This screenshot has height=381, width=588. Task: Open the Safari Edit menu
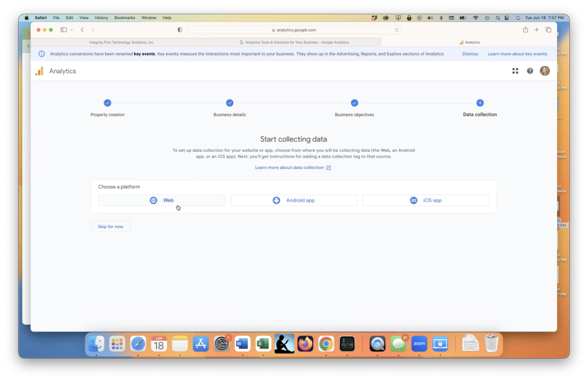[70, 18]
